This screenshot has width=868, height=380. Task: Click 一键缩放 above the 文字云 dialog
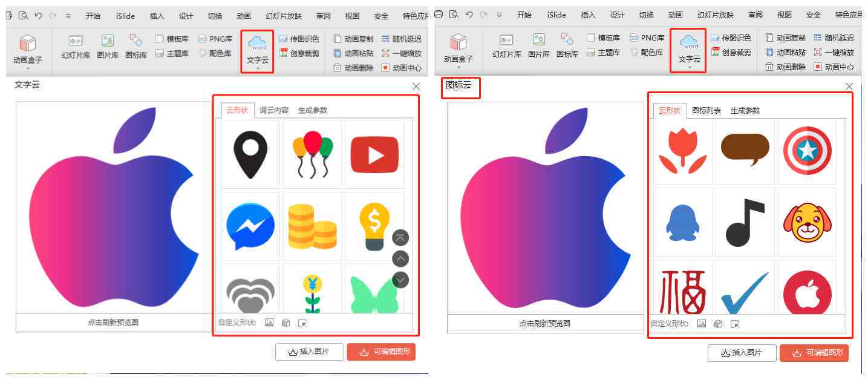[x=402, y=53]
